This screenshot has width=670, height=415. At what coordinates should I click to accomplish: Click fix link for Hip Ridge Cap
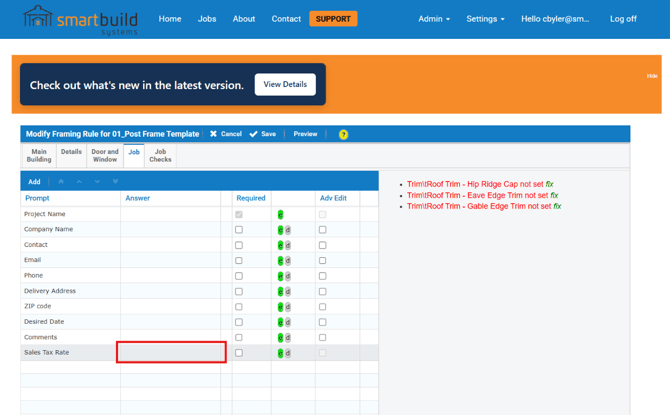click(x=549, y=184)
